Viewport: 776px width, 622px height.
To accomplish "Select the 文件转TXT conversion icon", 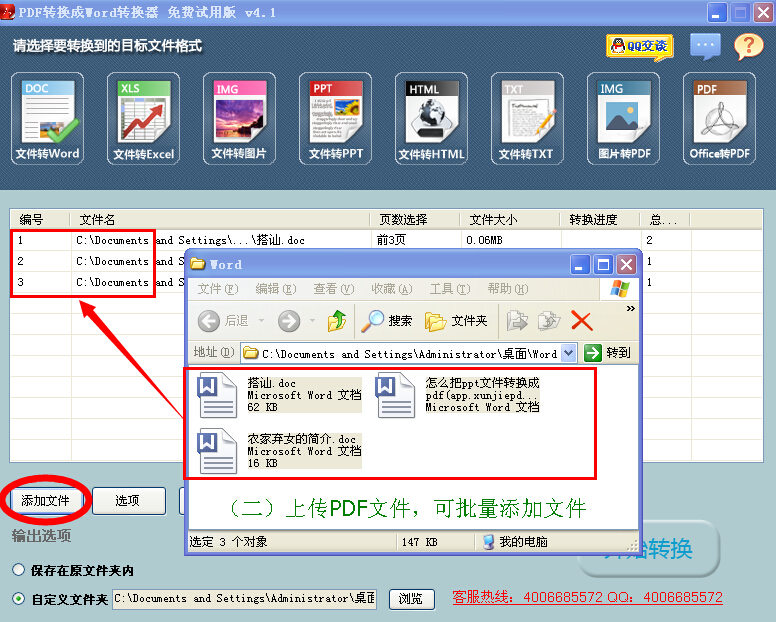I will [x=528, y=119].
